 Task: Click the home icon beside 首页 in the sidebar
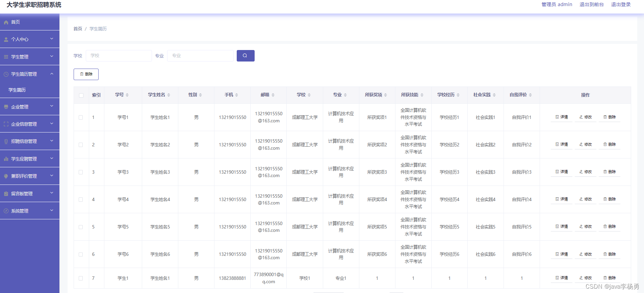coord(6,22)
